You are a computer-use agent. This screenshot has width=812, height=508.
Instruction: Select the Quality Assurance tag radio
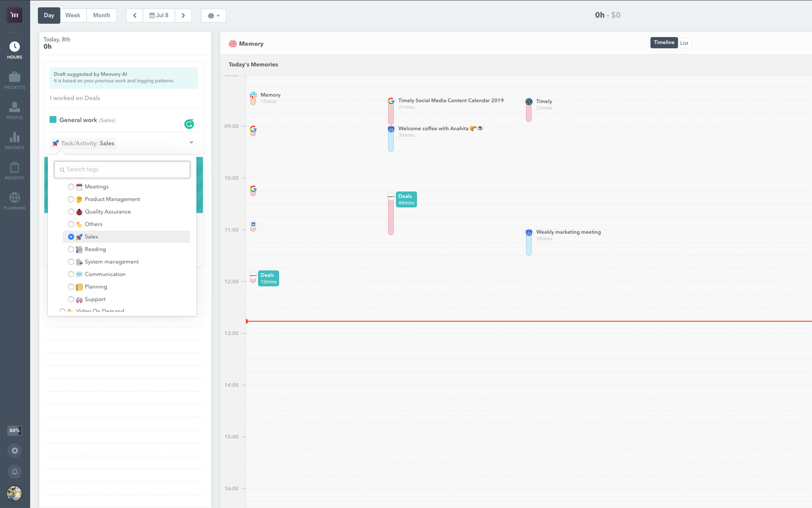71,212
